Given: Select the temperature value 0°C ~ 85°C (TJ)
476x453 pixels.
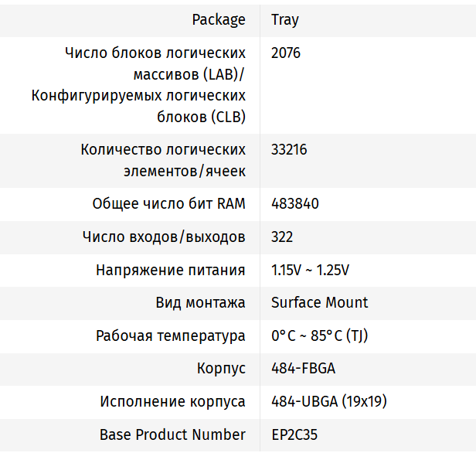Looking at the screenshot, I should (x=321, y=335).
